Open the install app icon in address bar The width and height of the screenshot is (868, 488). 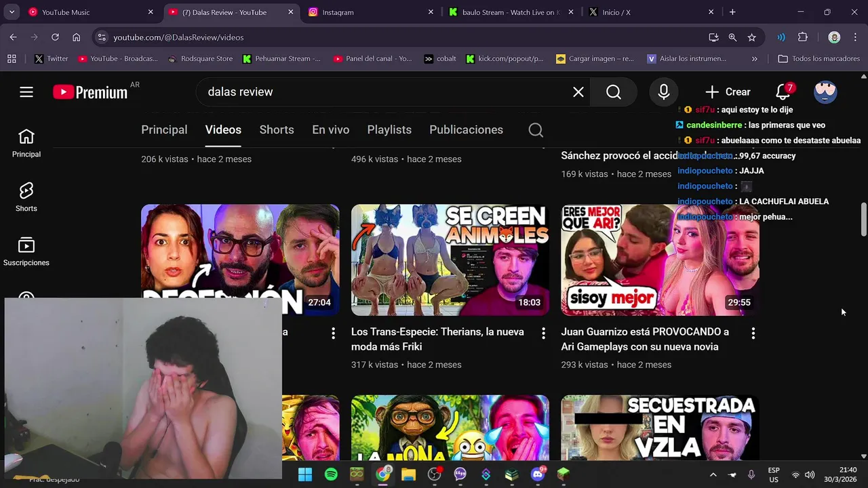[x=713, y=37]
